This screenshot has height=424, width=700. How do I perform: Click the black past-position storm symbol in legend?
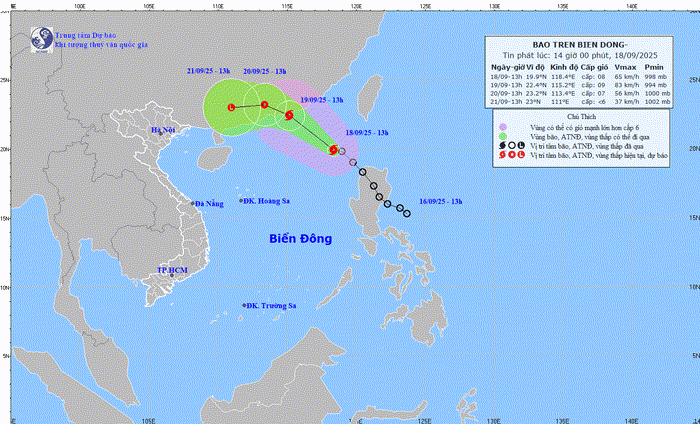[x=500, y=146]
